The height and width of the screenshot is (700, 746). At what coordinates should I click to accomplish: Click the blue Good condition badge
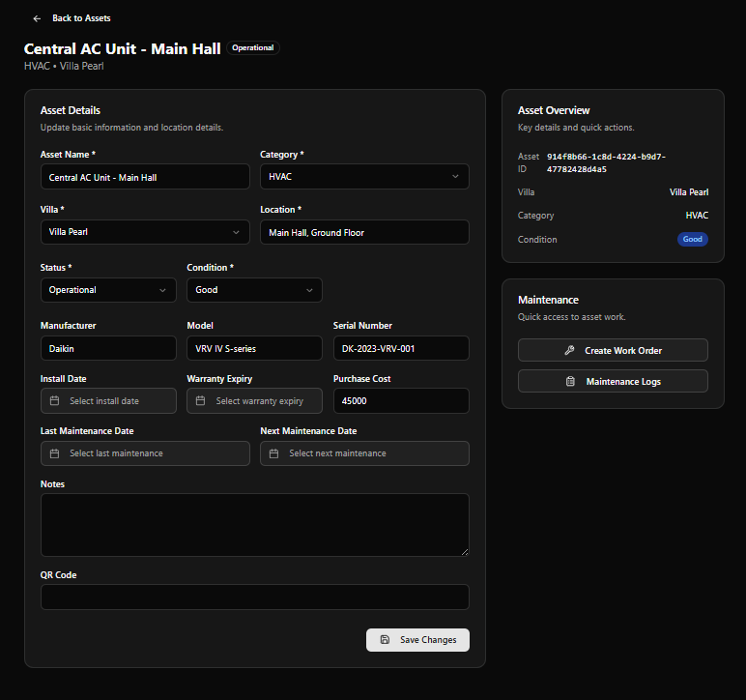point(693,240)
